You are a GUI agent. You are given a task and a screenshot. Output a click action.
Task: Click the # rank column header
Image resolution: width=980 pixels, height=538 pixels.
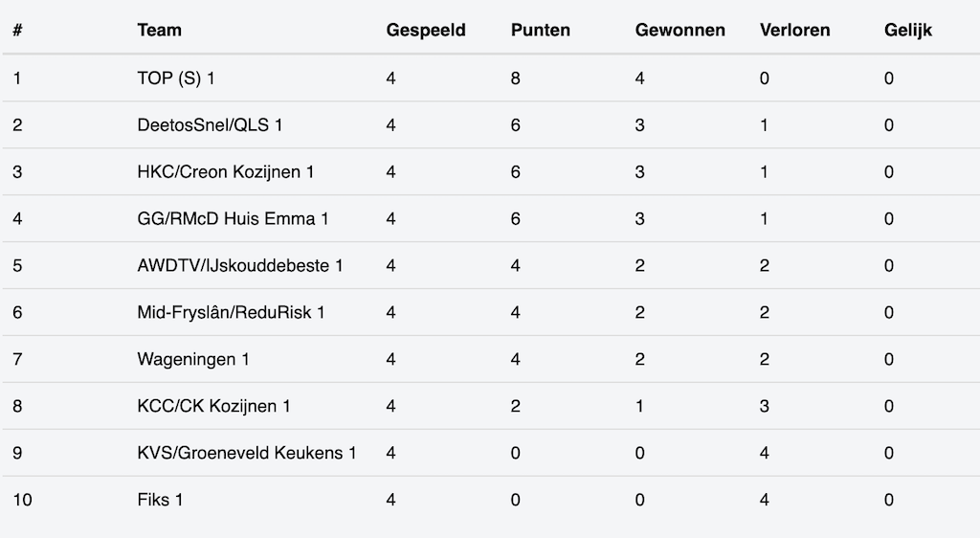[18, 30]
